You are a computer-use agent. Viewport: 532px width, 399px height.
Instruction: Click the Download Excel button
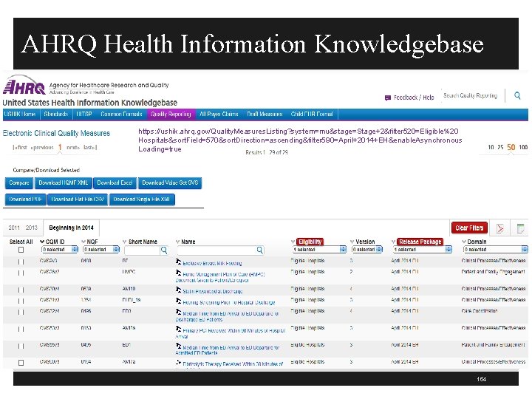[x=115, y=183]
